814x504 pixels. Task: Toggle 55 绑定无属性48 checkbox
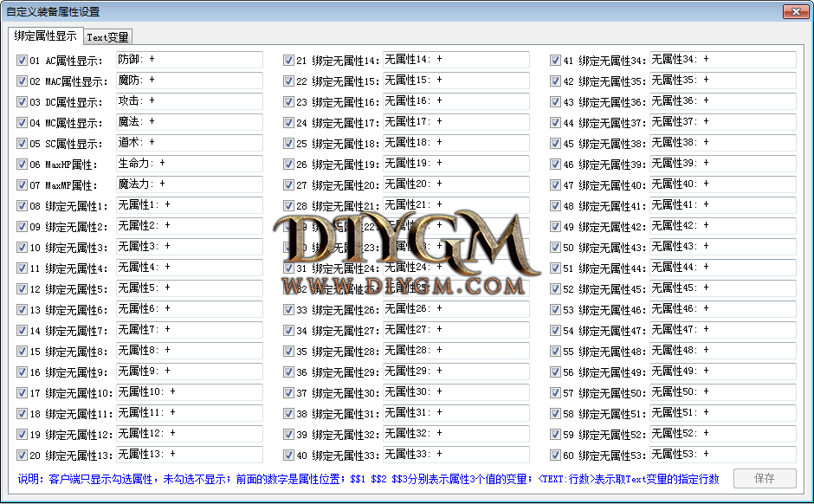tap(555, 352)
